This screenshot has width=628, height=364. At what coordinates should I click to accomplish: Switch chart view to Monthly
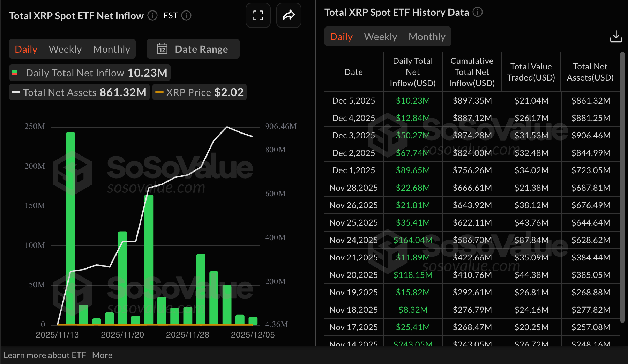(111, 49)
